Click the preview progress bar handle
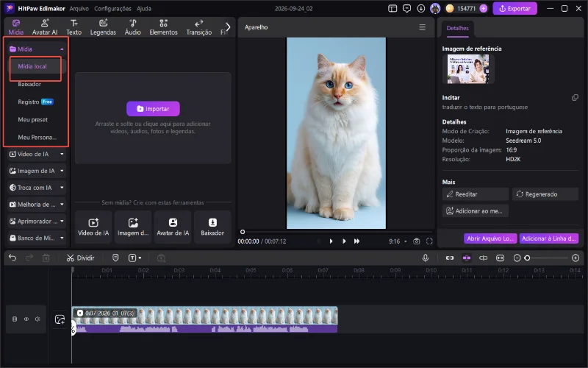 [243, 232]
